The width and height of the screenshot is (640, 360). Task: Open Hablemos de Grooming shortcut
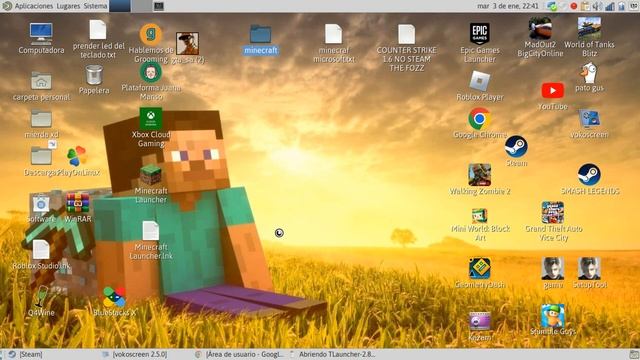151,34
